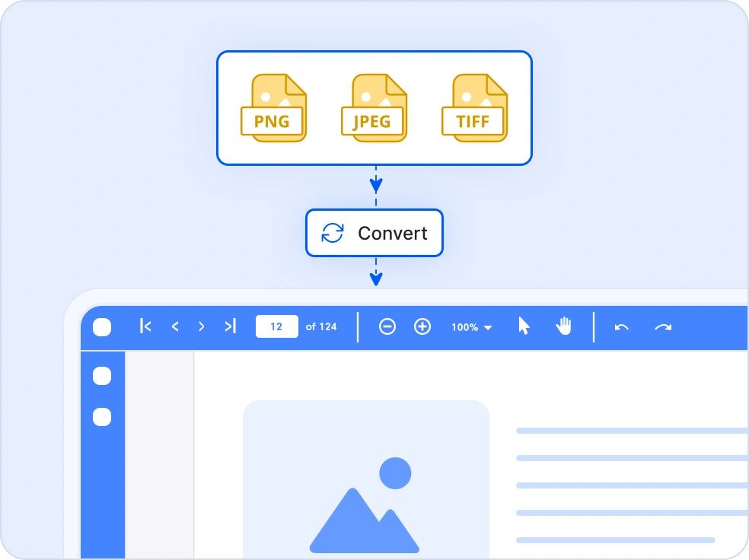Click the redo arrow icon
The height and width of the screenshot is (560, 749).
[662, 326]
